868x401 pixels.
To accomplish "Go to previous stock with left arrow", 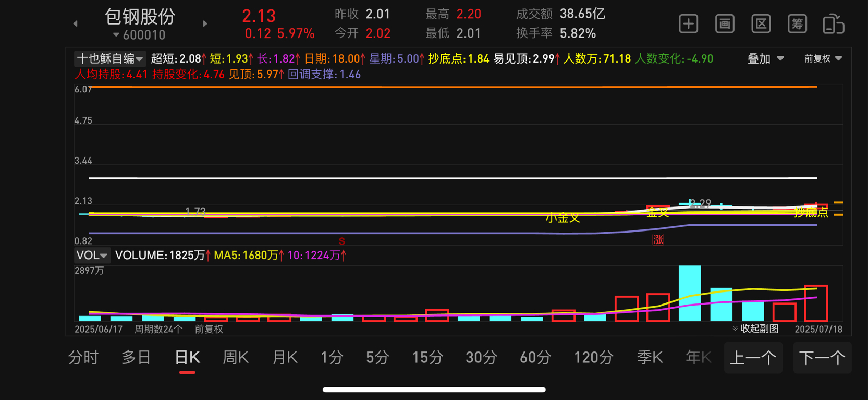I will (x=76, y=23).
